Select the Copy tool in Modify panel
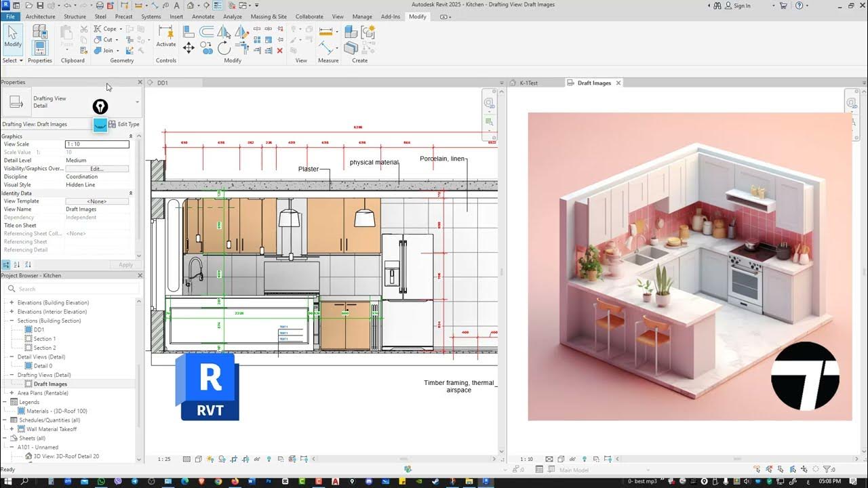The height and width of the screenshot is (488, 868). [206, 47]
